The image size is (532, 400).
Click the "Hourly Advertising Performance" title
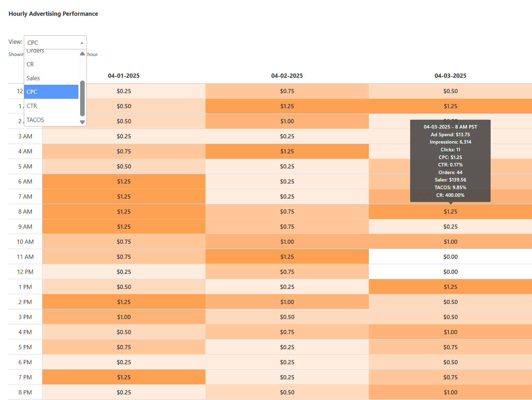pos(53,13)
